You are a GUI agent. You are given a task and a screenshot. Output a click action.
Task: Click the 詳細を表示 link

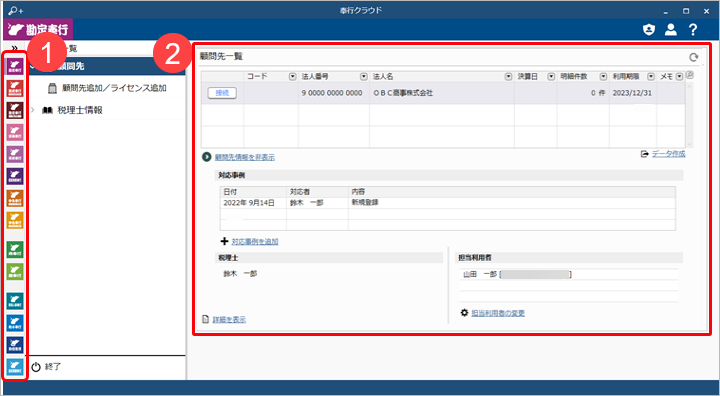click(229, 319)
